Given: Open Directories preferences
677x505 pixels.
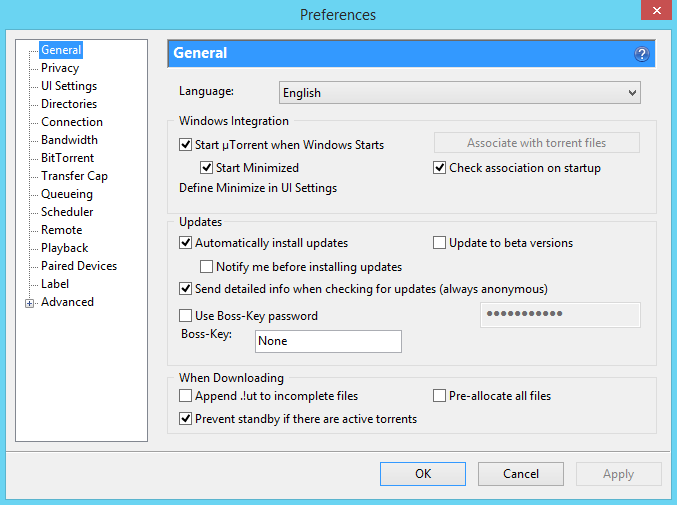Looking at the screenshot, I should point(69,104).
